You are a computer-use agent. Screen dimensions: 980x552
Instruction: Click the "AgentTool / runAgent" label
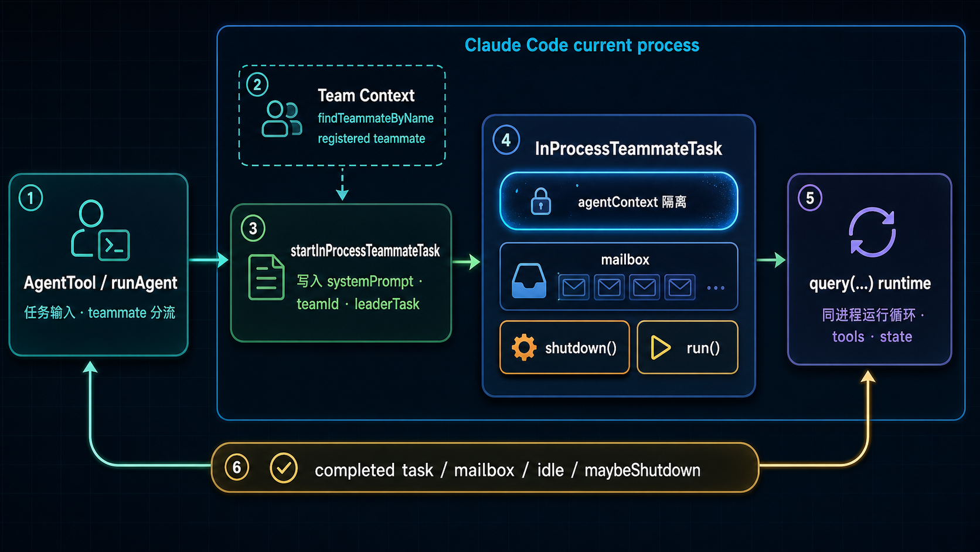pos(100,283)
